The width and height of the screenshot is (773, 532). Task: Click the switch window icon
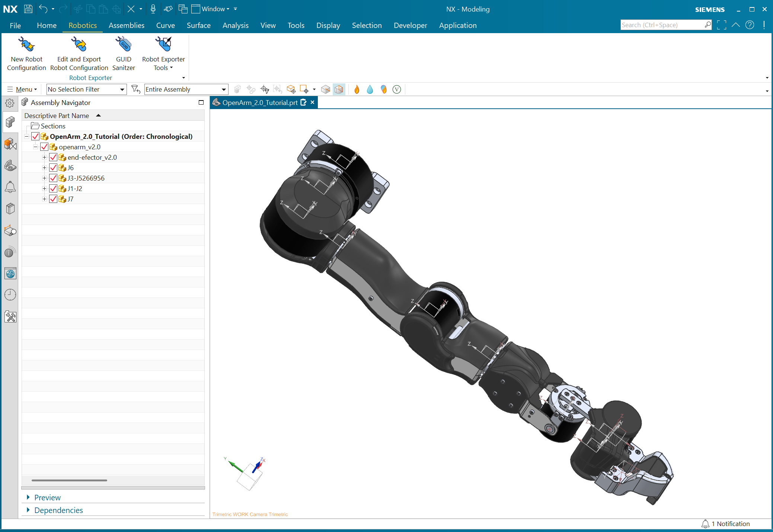pyautogui.click(x=183, y=9)
